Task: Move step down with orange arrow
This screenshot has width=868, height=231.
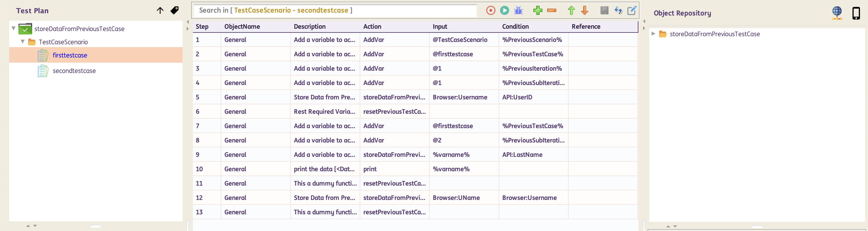Action: coord(585,10)
